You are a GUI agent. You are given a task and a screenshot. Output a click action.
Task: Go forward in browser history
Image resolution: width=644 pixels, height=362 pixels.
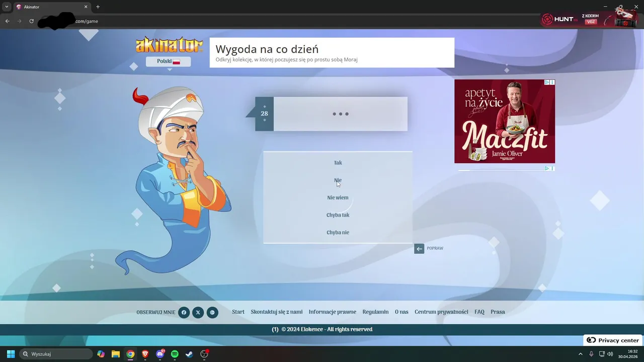click(x=19, y=21)
